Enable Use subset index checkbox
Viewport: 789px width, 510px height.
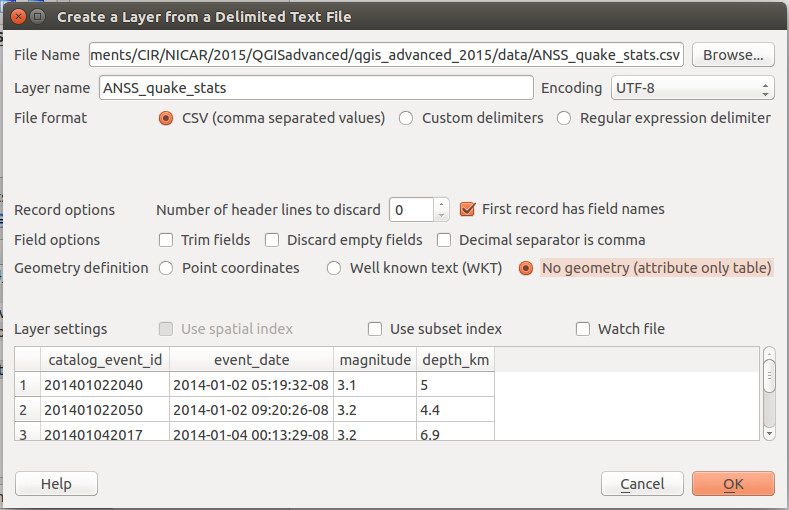click(x=375, y=329)
